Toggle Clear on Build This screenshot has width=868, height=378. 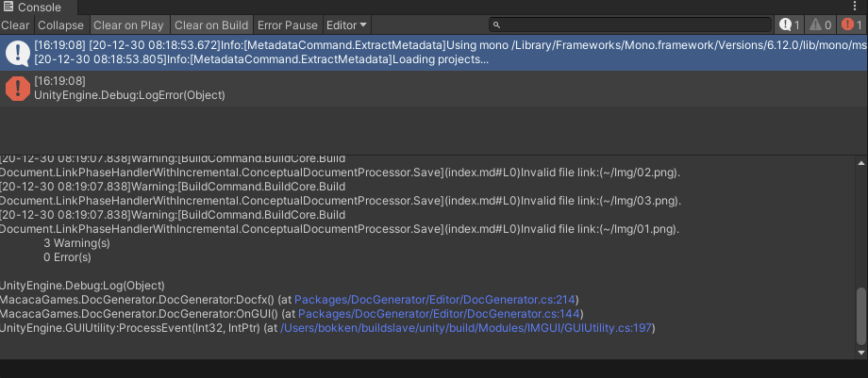211,25
